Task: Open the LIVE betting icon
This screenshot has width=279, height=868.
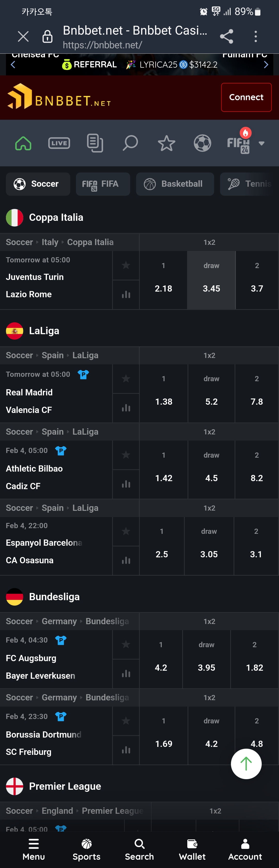Action: pos(59,143)
